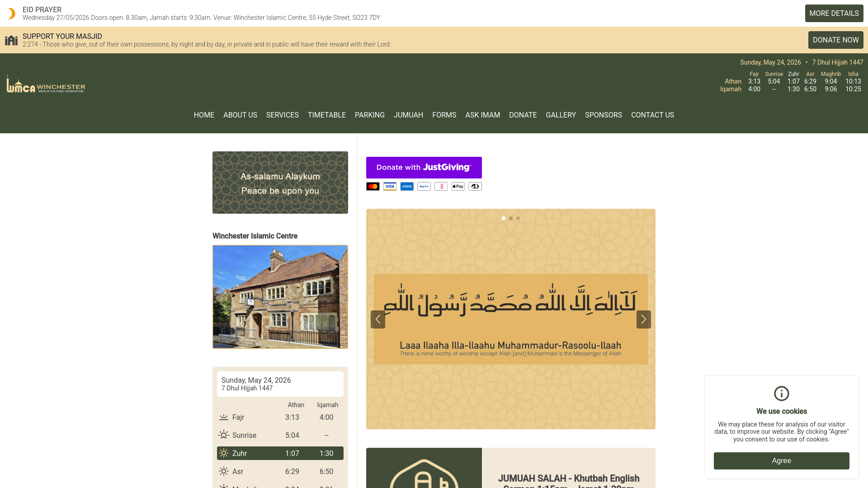Image resolution: width=868 pixels, height=488 pixels.
Task: Click the Sunday, May 24, 2026 date in header
Action: point(770,62)
